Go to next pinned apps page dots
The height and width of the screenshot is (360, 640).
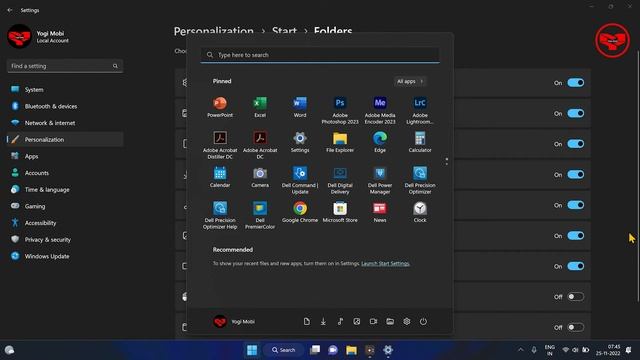tap(447, 162)
